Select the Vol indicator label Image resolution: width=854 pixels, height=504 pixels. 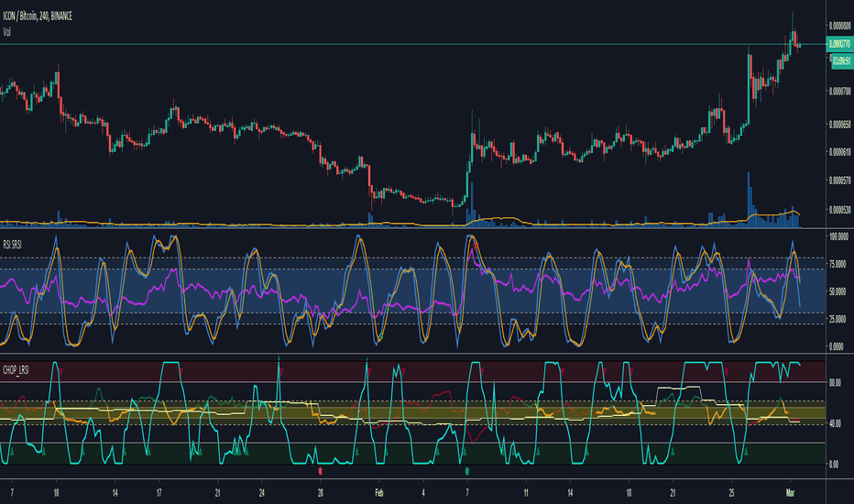(x=6, y=32)
